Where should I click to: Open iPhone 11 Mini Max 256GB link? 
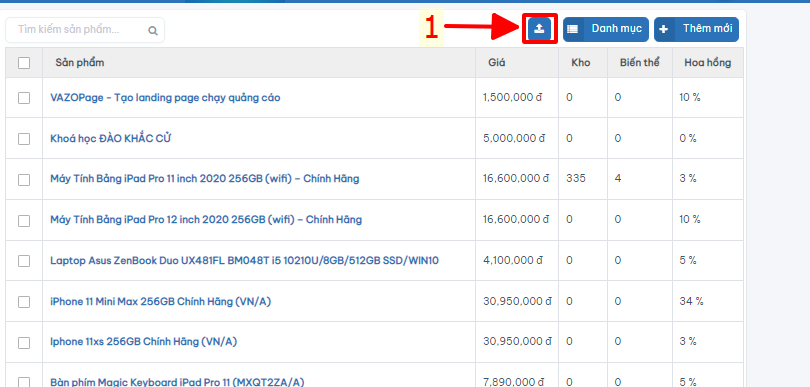point(160,301)
